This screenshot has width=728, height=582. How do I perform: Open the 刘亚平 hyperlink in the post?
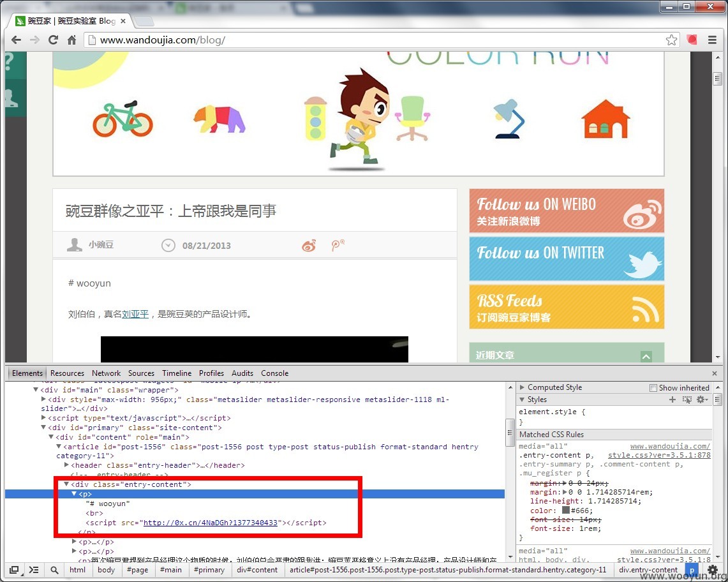pyautogui.click(x=135, y=315)
